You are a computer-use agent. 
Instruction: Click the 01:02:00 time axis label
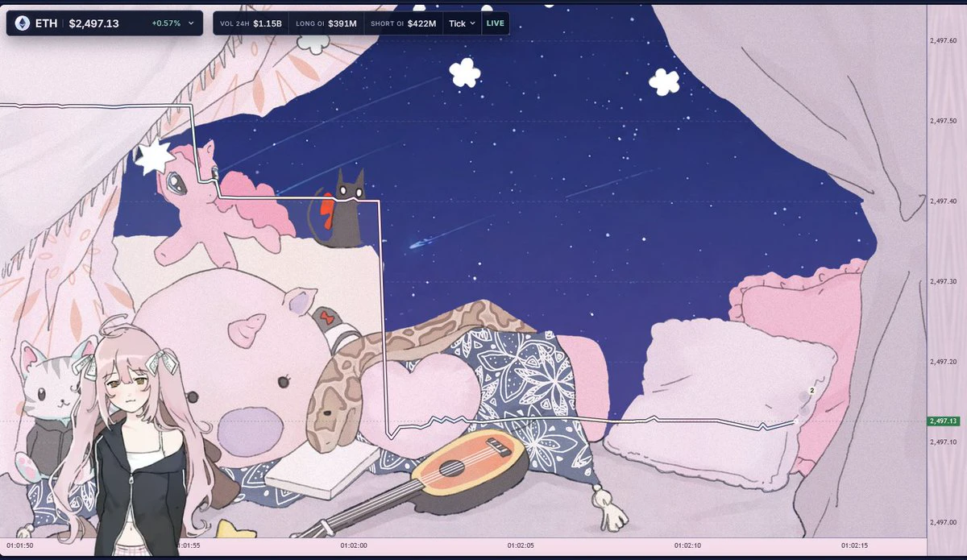coord(354,545)
